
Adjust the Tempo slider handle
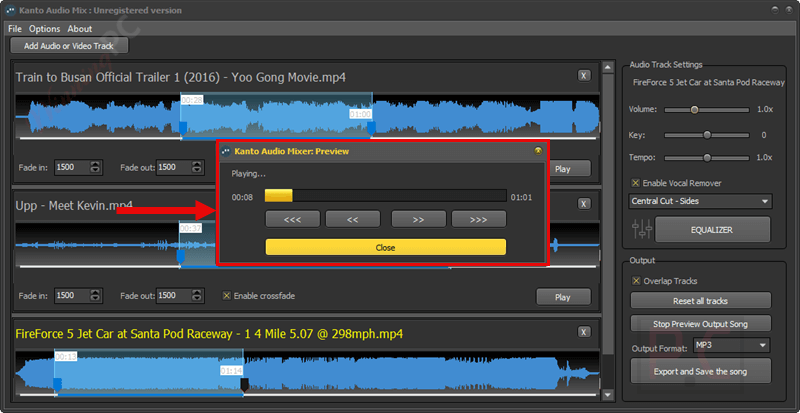[707, 158]
